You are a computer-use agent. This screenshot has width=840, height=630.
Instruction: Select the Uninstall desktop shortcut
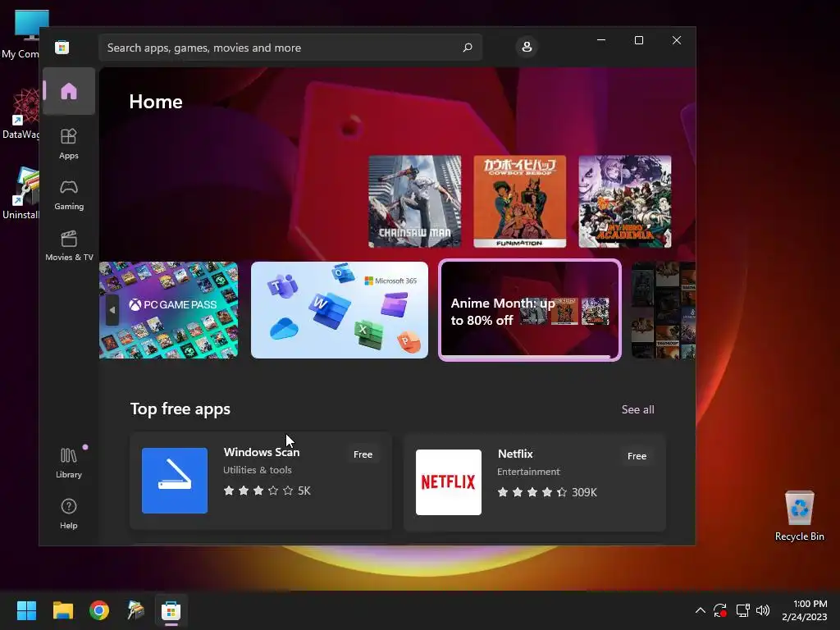(21, 194)
